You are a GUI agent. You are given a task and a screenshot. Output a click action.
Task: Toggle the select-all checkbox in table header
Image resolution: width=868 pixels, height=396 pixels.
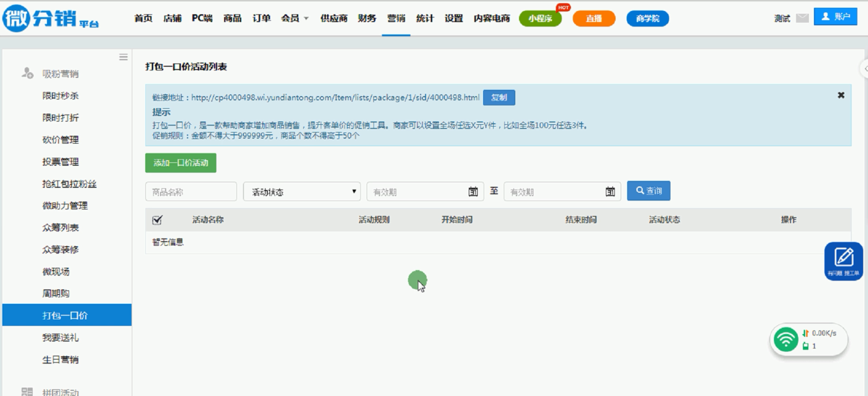coord(157,220)
